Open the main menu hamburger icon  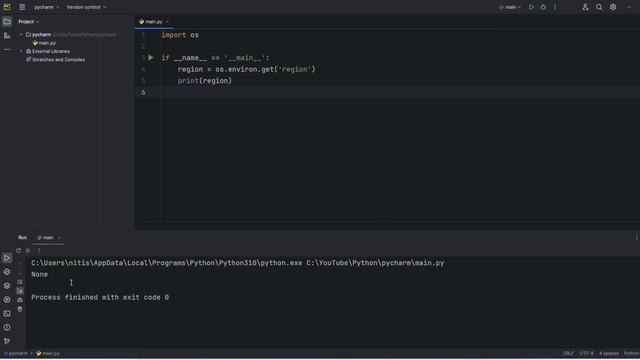point(22,7)
